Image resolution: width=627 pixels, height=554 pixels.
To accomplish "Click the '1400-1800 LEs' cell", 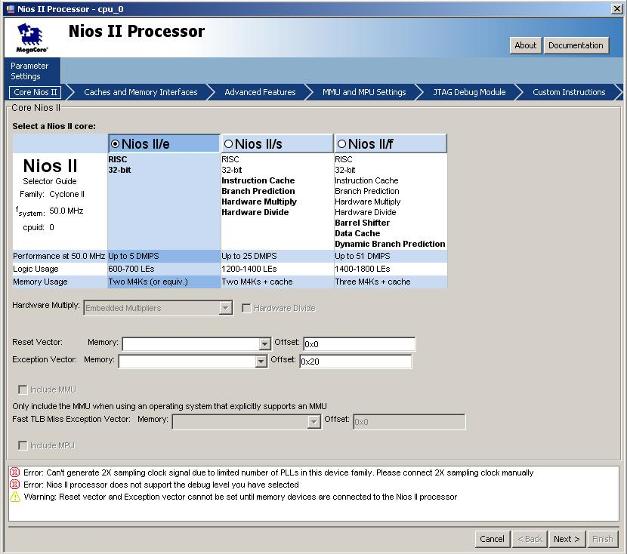I will tap(391, 269).
